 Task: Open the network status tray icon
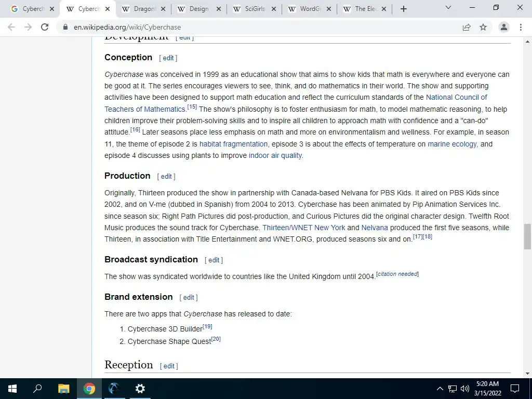click(x=453, y=389)
